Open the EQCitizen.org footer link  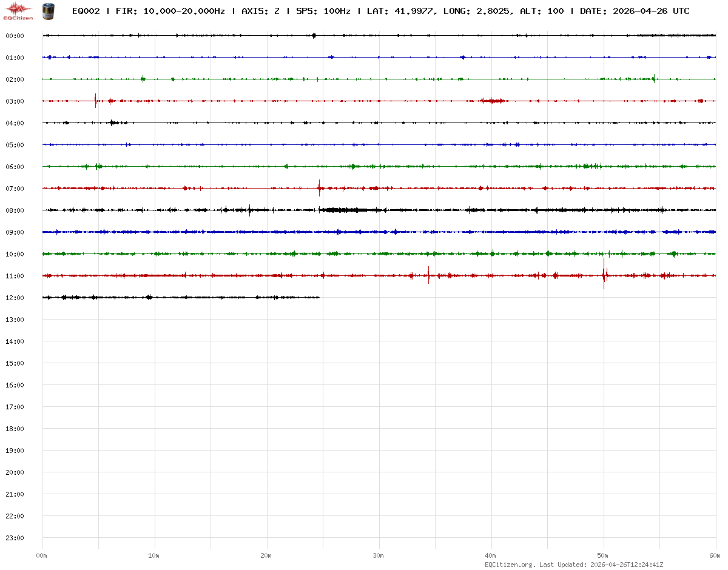pyautogui.click(x=510, y=565)
